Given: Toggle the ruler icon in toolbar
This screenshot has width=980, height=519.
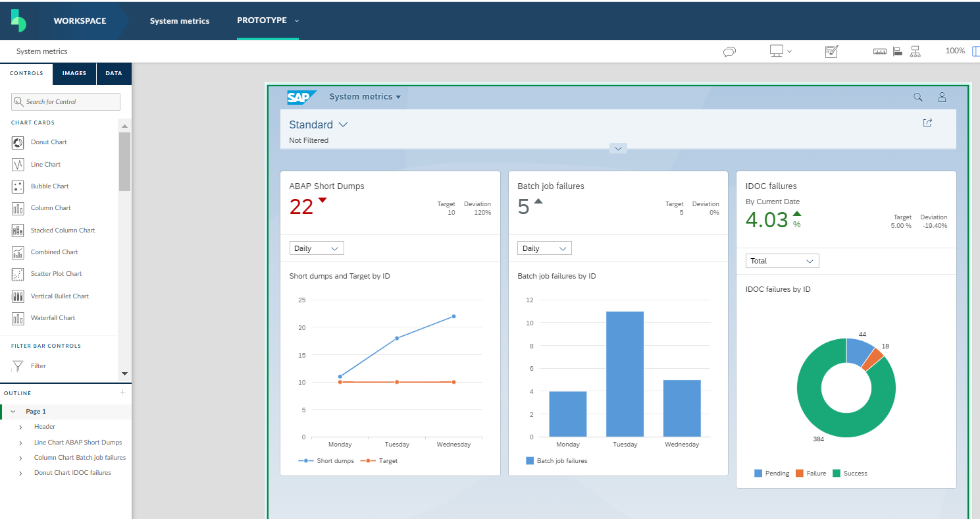Looking at the screenshot, I should click(x=880, y=52).
